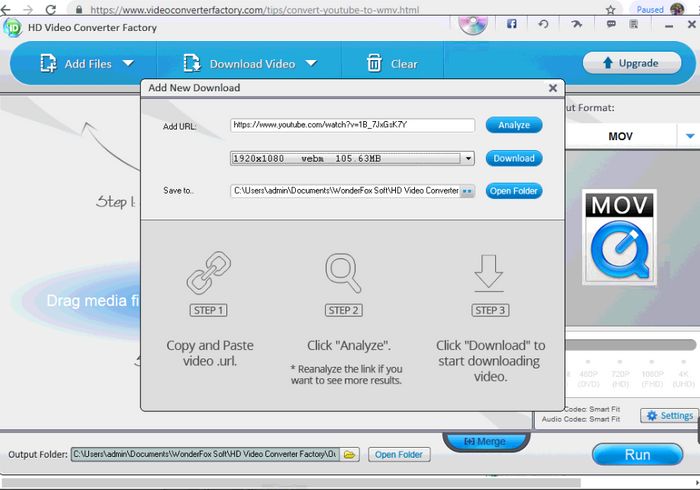Click the Download button in dialog
Image resolution: width=700 pixels, height=490 pixels.
pyautogui.click(x=514, y=158)
